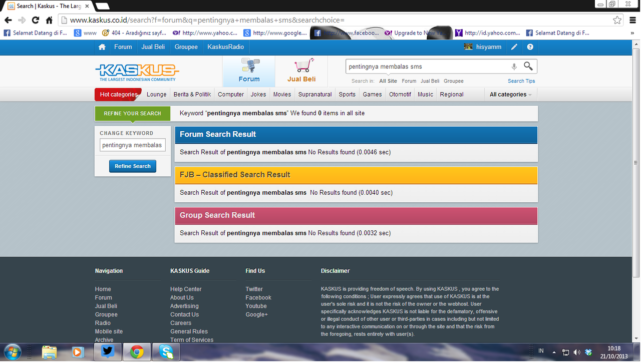
Task: Click the browser home icon
Action: (49, 20)
